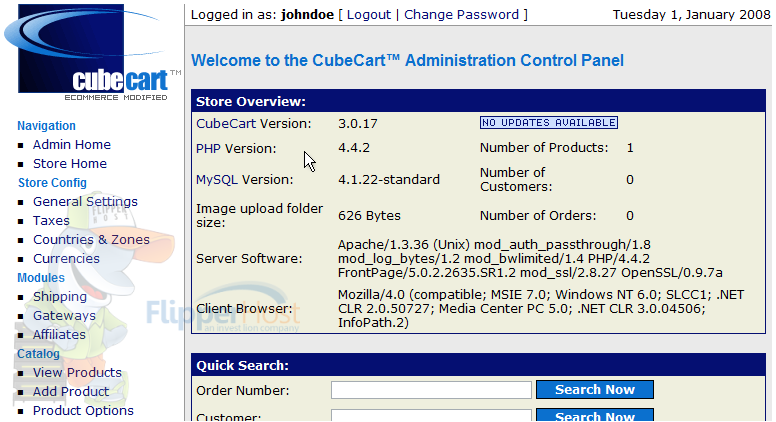Click the Welcome to CubeCart heading
Image resolution: width=776 pixels, height=422 pixels.
[x=407, y=60]
